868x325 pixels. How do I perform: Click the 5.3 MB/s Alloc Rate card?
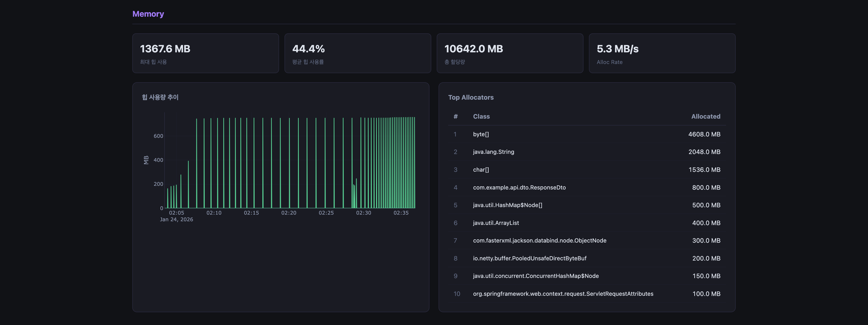tap(662, 53)
